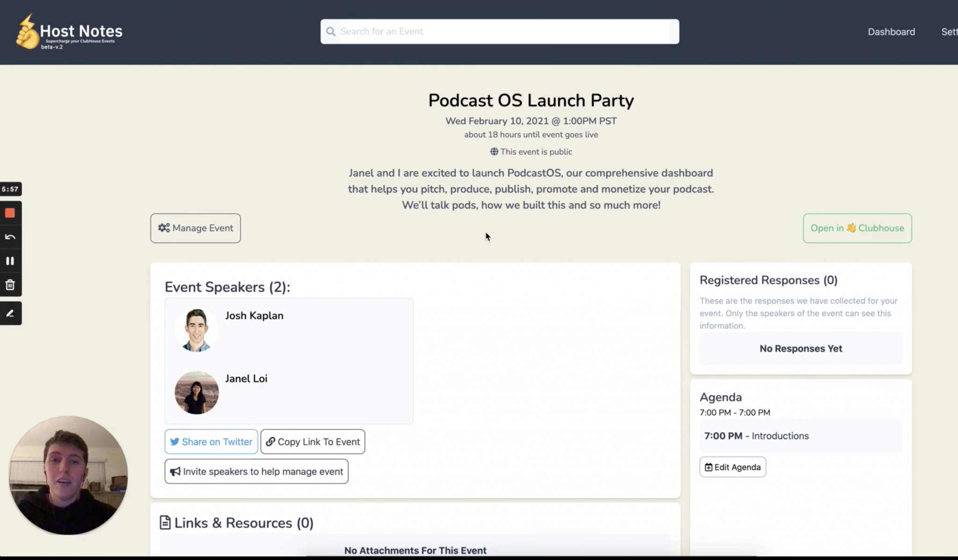Select Janel Loi's avatar
Screen dimensions: 958x560
pos(196,393)
